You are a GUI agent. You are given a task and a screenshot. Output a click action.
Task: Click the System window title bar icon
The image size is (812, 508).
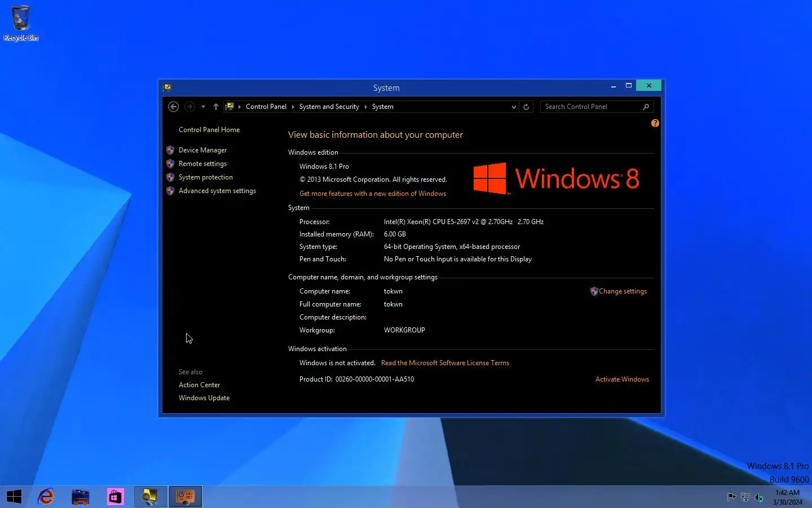(x=167, y=87)
